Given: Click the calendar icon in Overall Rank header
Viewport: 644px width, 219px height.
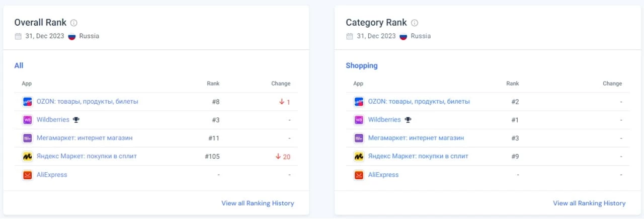Looking at the screenshot, I should [x=18, y=36].
